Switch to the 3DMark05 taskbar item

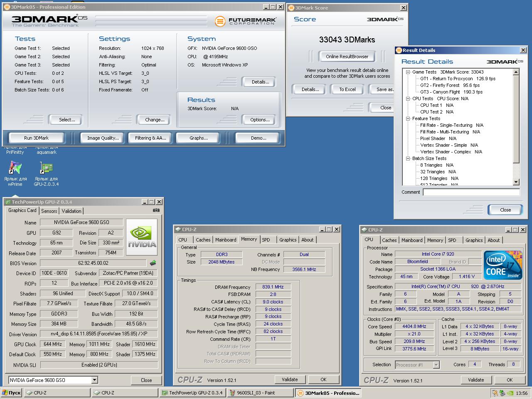click(328, 393)
